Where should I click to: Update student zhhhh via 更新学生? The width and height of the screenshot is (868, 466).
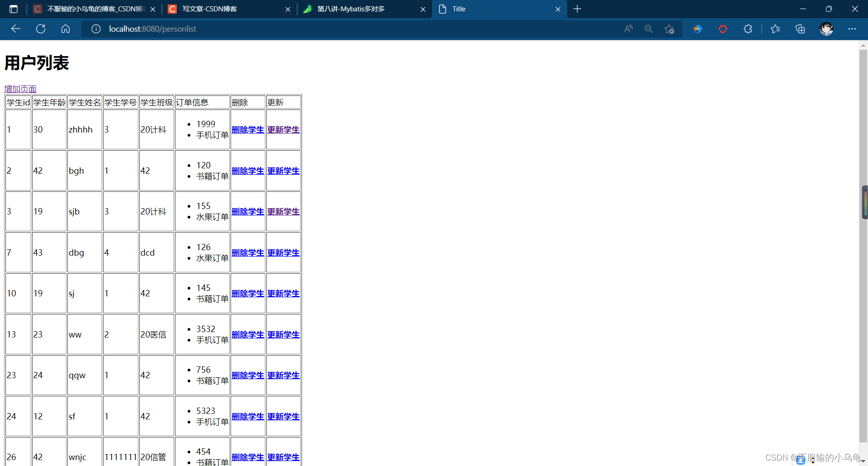click(x=283, y=130)
